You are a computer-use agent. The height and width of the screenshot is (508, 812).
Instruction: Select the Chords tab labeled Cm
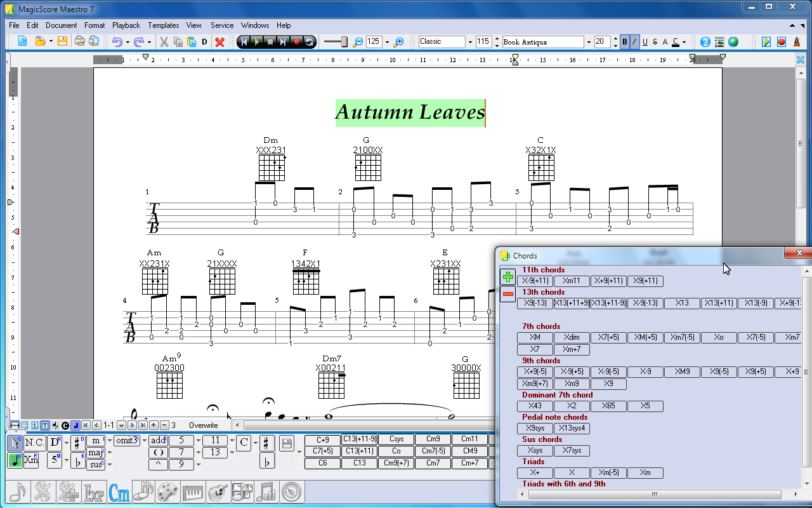119,492
